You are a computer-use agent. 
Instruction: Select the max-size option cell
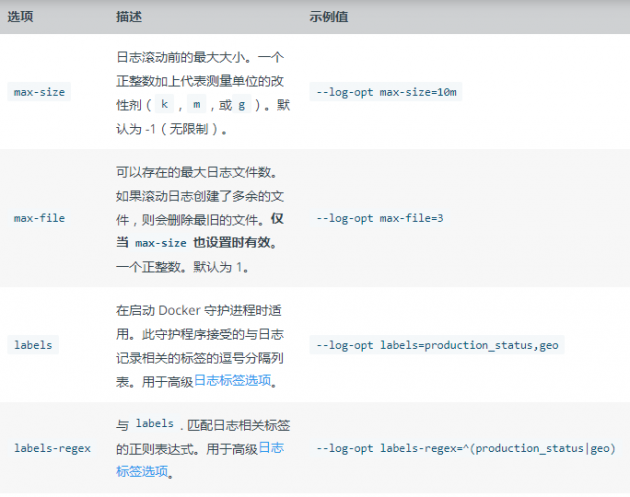point(39,92)
